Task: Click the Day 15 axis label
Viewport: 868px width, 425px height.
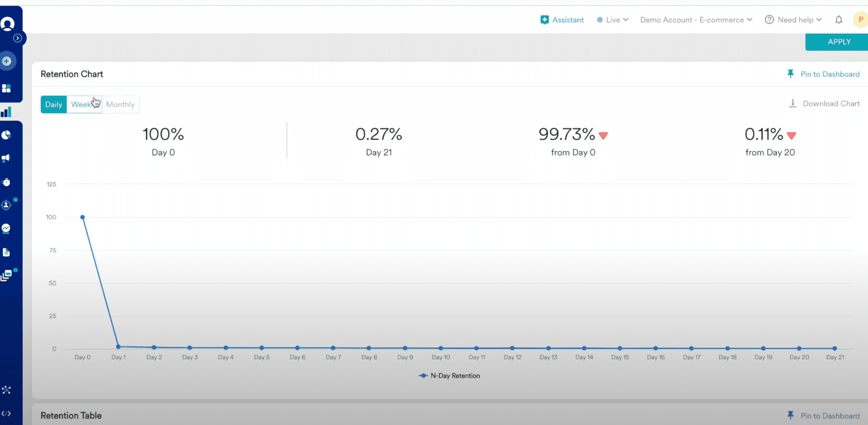Action: tap(620, 357)
